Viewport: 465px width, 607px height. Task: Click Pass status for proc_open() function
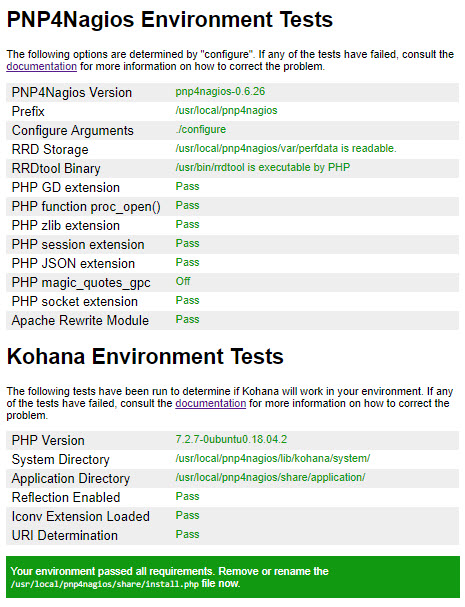click(187, 205)
